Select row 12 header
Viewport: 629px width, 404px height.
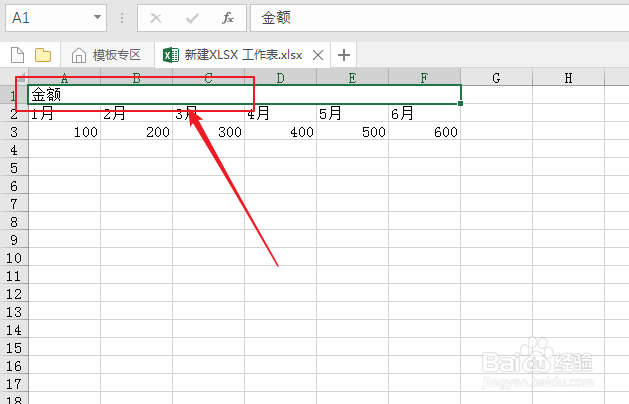pyautogui.click(x=14, y=294)
